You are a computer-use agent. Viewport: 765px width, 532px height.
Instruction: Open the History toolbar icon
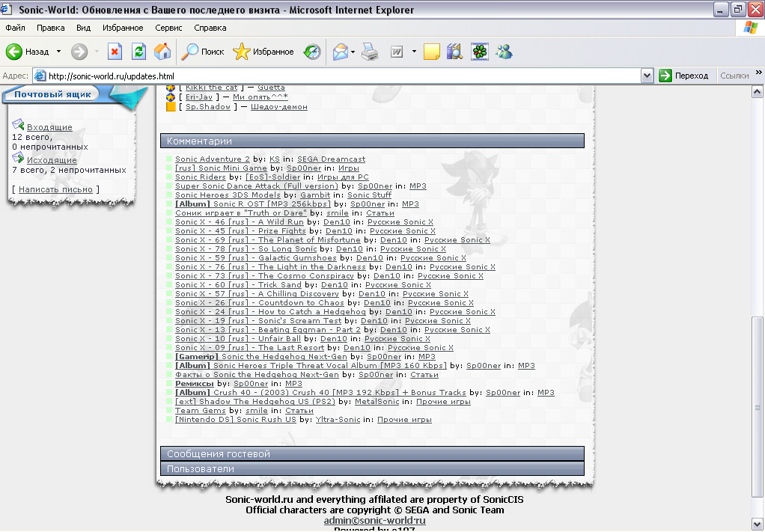coord(312,52)
